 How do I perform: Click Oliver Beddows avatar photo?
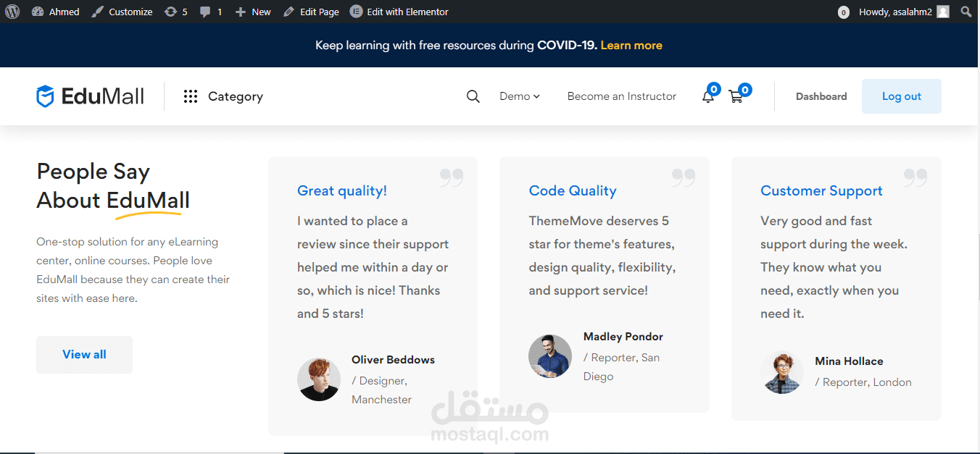(x=319, y=379)
